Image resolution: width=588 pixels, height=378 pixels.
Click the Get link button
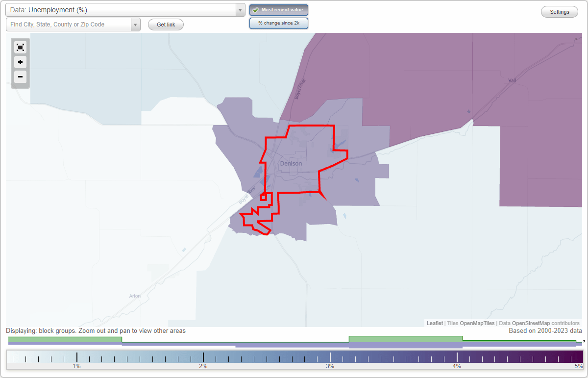click(165, 24)
